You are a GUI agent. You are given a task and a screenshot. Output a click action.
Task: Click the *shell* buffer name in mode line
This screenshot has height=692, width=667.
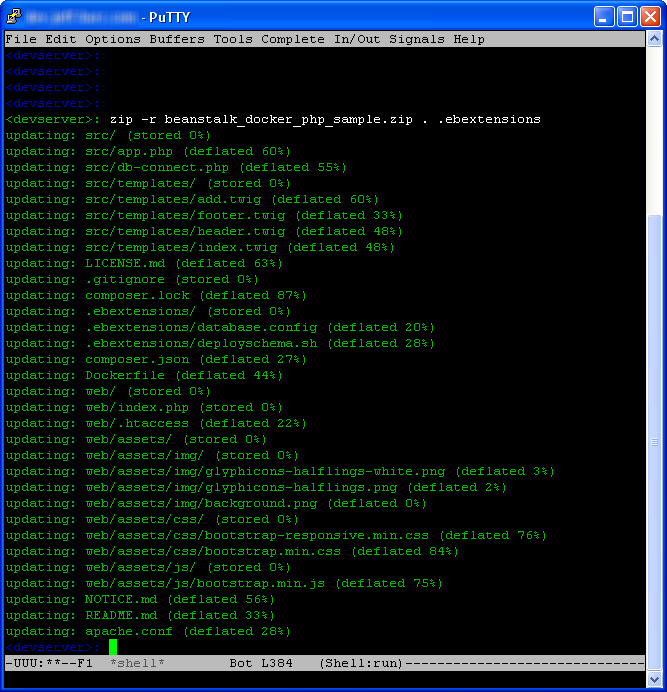137,663
